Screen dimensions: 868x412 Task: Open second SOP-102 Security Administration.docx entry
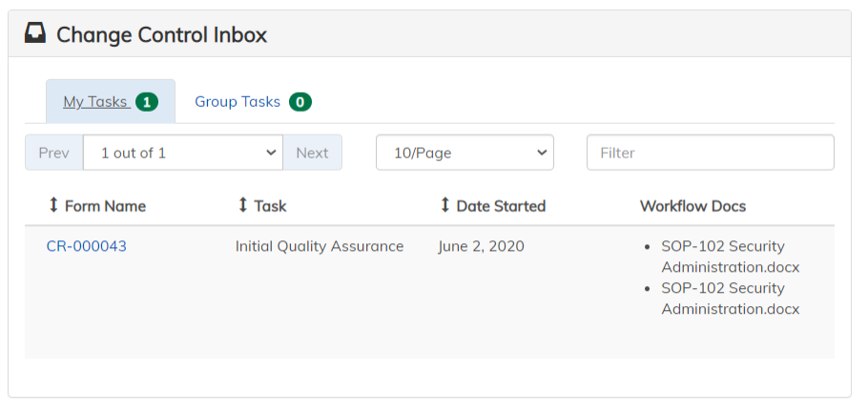(x=730, y=299)
